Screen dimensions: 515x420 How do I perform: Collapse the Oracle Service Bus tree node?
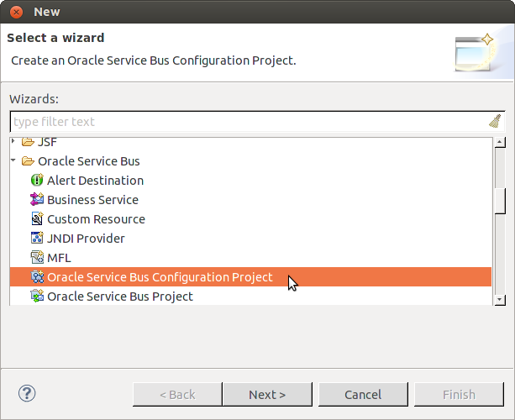(14, 161)
